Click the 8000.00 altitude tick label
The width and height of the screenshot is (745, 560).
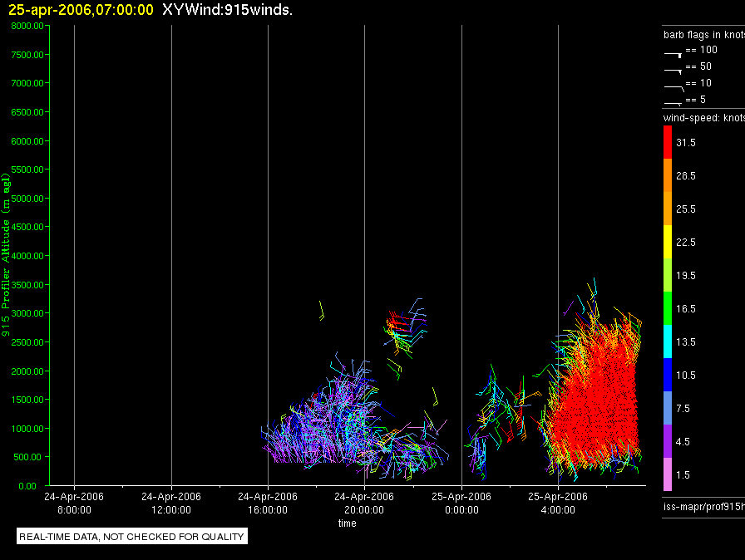(27, 26)
